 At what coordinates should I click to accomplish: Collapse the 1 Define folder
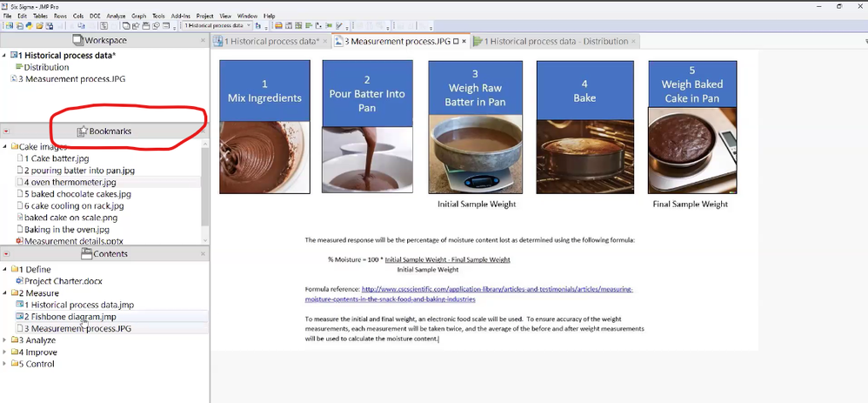[5, 270]
